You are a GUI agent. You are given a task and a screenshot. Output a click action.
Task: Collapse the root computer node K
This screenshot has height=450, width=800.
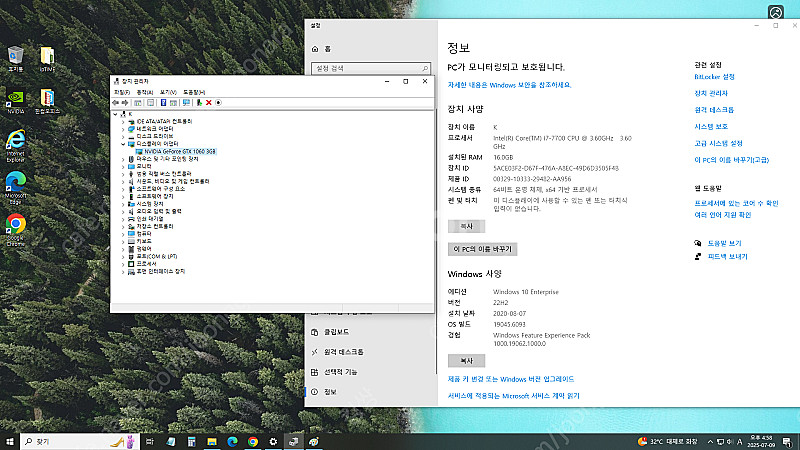115,114
